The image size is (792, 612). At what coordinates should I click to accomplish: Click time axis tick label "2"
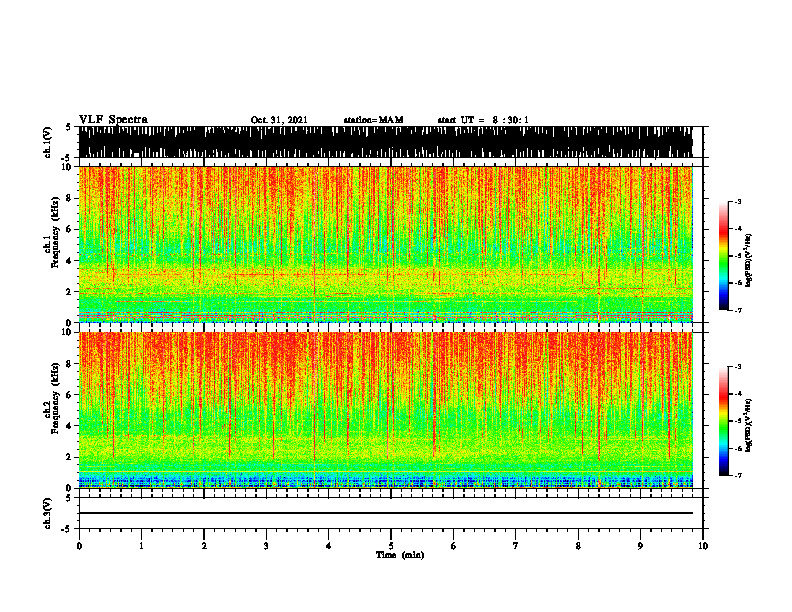click(204, 546)
